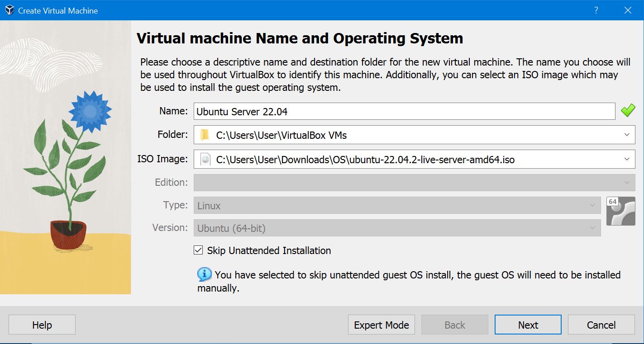This screenshot has height=344, width=644.
Task: Click the skip unattended guest OS install notice
Action: [409, 281]
